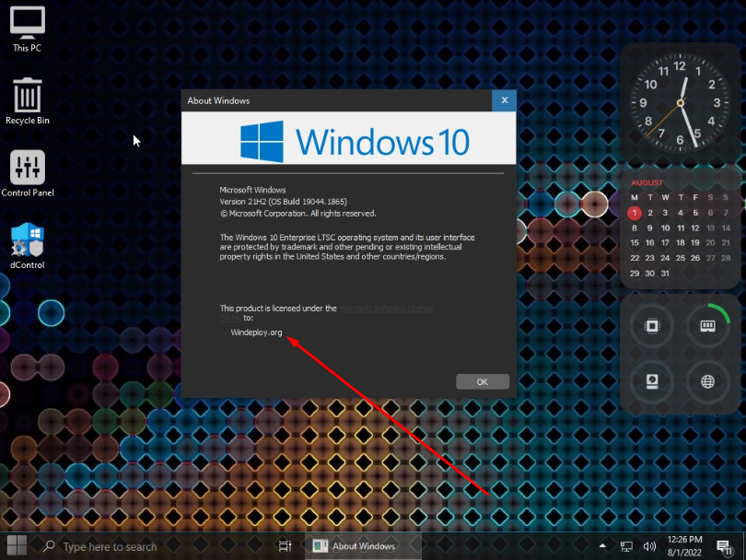746x560 pixels.
Task: Click the taskbar search magnifier icon
Action: point(49,546)
